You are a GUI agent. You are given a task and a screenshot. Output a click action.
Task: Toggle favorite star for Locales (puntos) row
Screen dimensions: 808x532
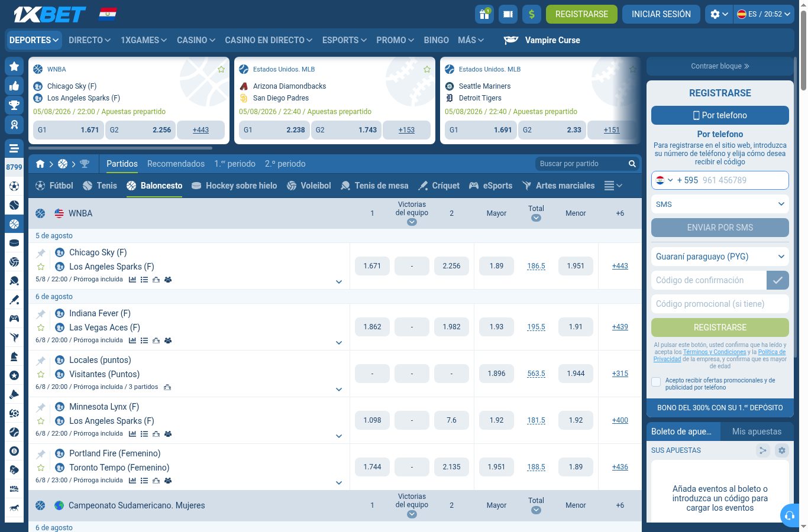pyautogui.click(x=41, y=374)
